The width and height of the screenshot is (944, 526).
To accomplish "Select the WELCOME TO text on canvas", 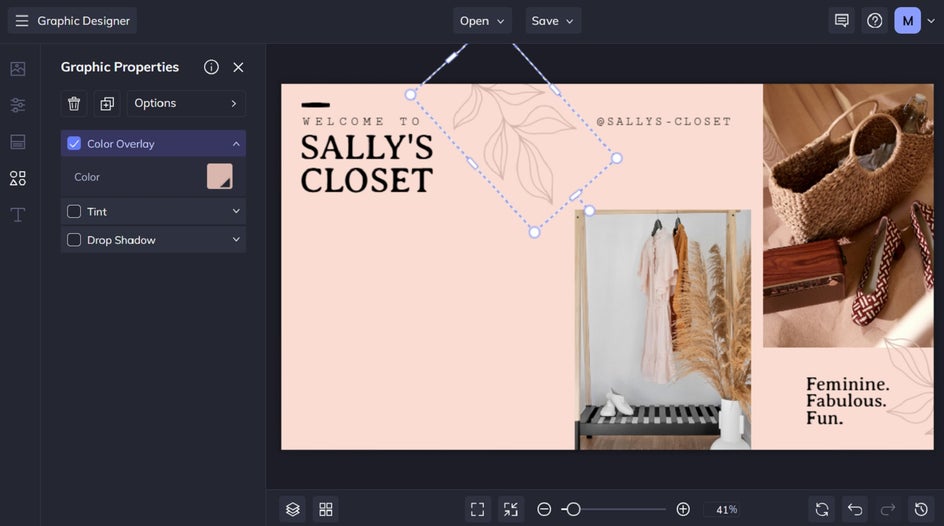I will tap(361, 121).
